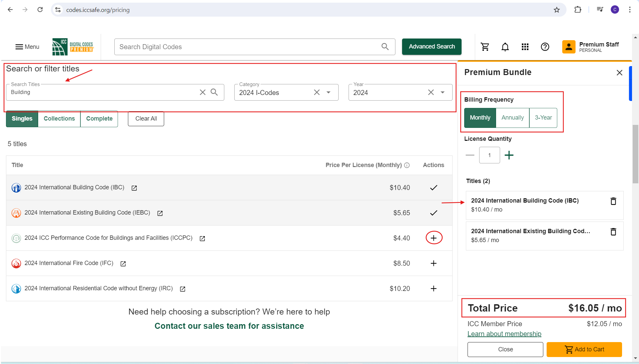Image resolution: width=639 pixels, height=364 pixels.
Task: Open ICCPC title in new window
Action: coord(202,238)
